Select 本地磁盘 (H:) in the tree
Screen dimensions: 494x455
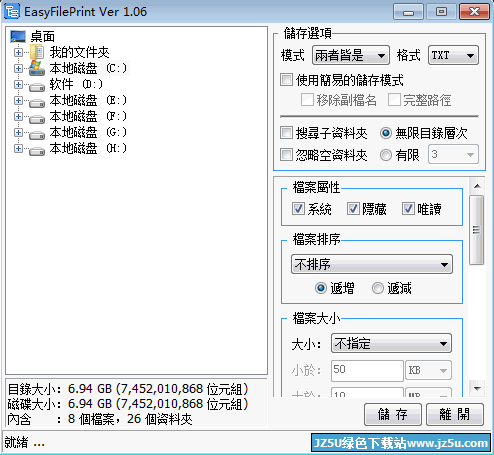[x=88, y=148]
